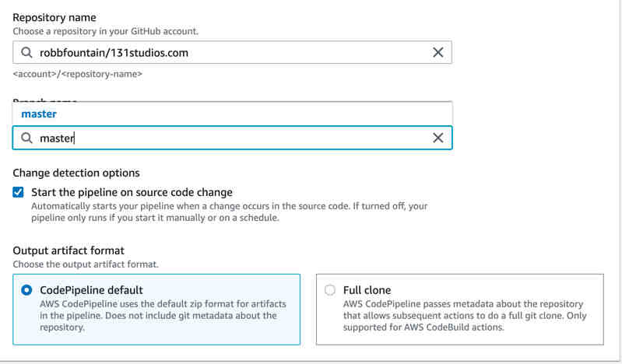Select the Full clone radio button

(330, 290)
